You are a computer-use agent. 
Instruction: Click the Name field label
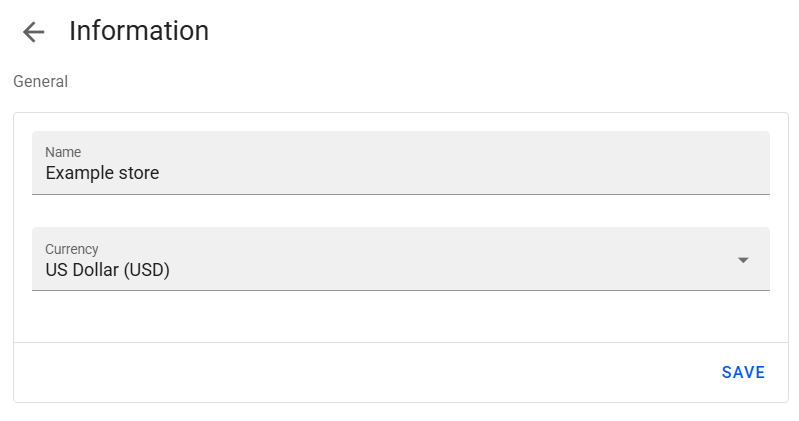(63, 152)
